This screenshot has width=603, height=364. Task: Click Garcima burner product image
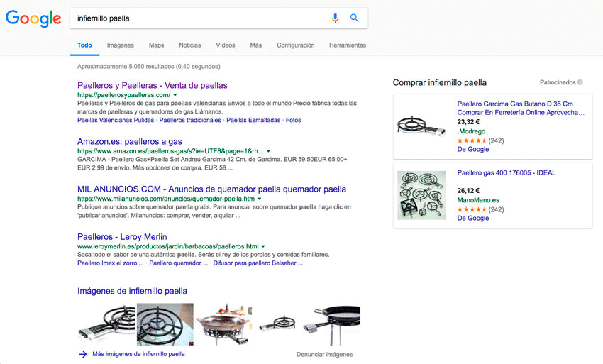coord(421,126)
